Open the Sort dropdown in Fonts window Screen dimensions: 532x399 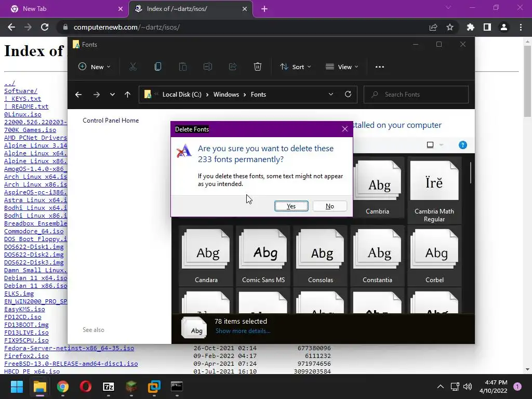(x=295, y=67)
